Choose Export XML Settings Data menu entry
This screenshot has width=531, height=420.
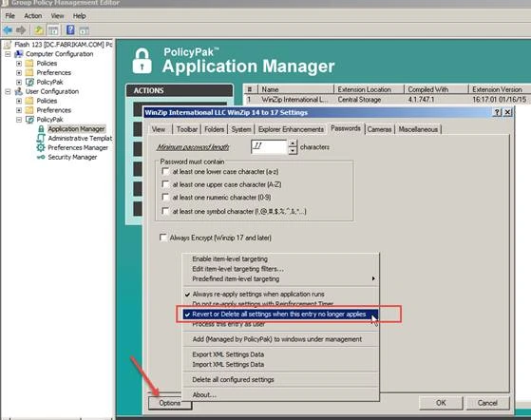point(228,354)
